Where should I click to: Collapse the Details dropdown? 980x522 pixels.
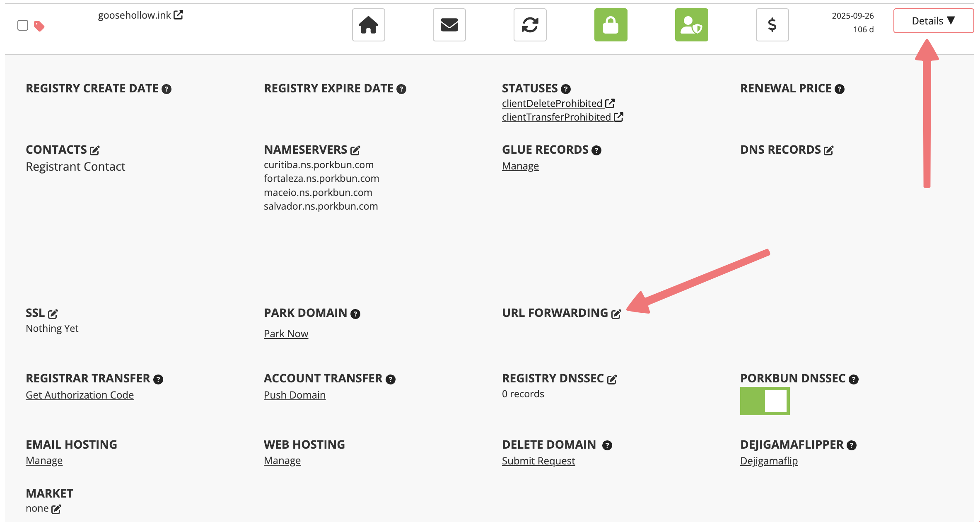(x=933, y=21)
